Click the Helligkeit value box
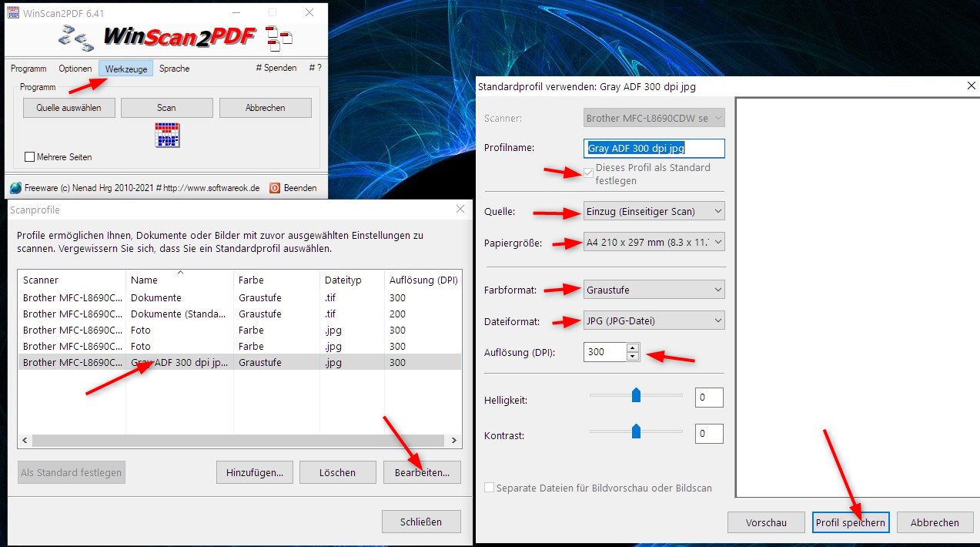The height and width of the screenshot is (547, 980). (x=709, y=398)
